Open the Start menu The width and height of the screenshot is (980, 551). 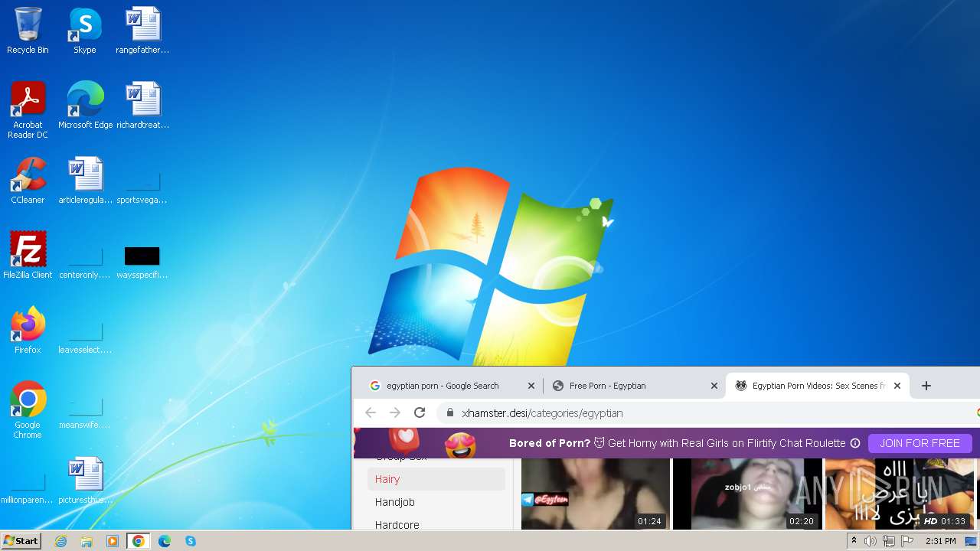[21, 541]
